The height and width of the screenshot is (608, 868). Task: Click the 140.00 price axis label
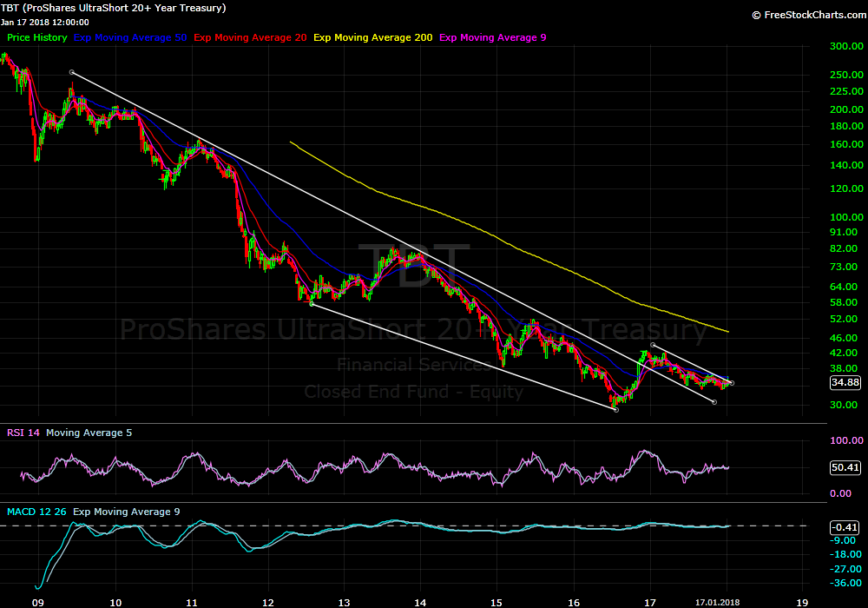[x=846, y=165]
